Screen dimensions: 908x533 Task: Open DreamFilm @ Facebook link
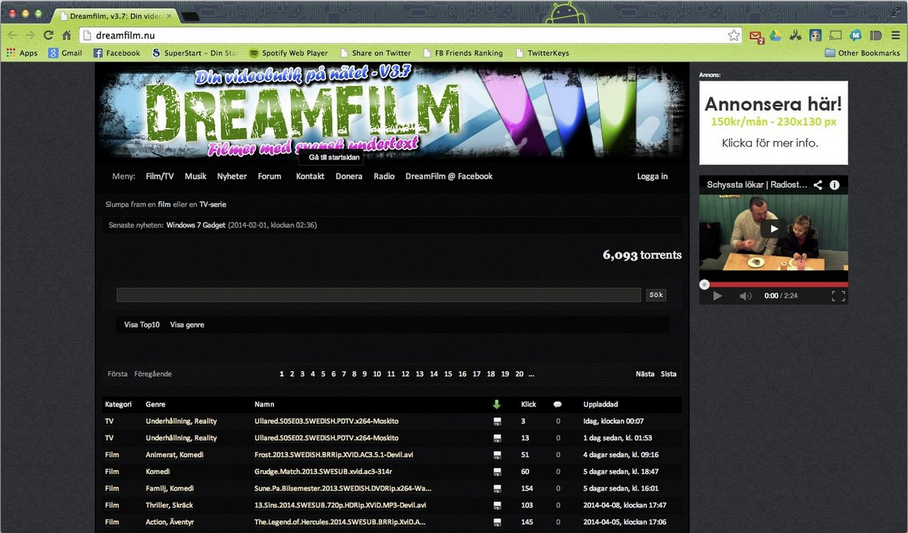449,176
